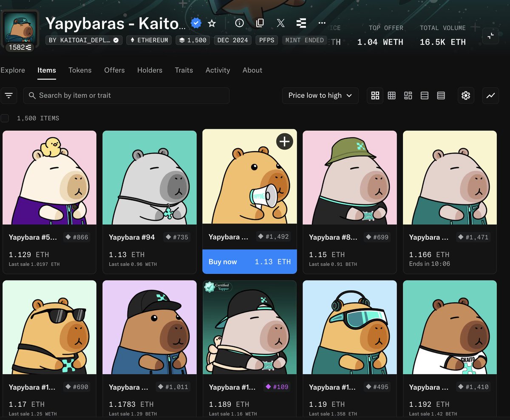This screenshot has height=420, width=510.
Task: Click the PFPS category tag
Action: pyautogui.click(x=267, y=40)
